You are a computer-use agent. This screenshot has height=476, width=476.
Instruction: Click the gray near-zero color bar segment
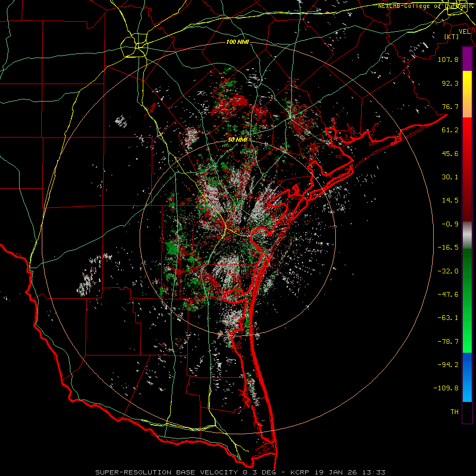[x=467, y=235]
